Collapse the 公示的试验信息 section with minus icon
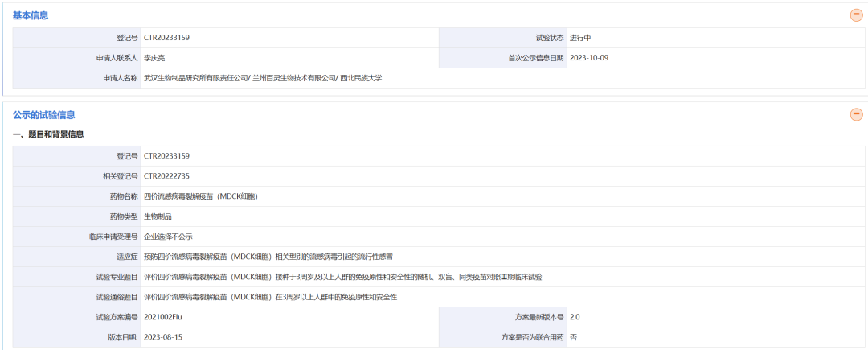The image size is (868, 350). [857, 114]
